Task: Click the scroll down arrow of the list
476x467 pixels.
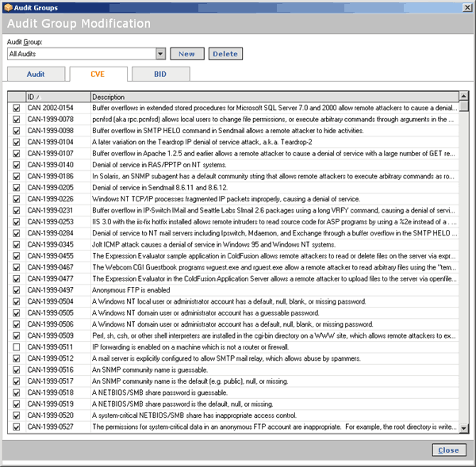Action: 464,428
